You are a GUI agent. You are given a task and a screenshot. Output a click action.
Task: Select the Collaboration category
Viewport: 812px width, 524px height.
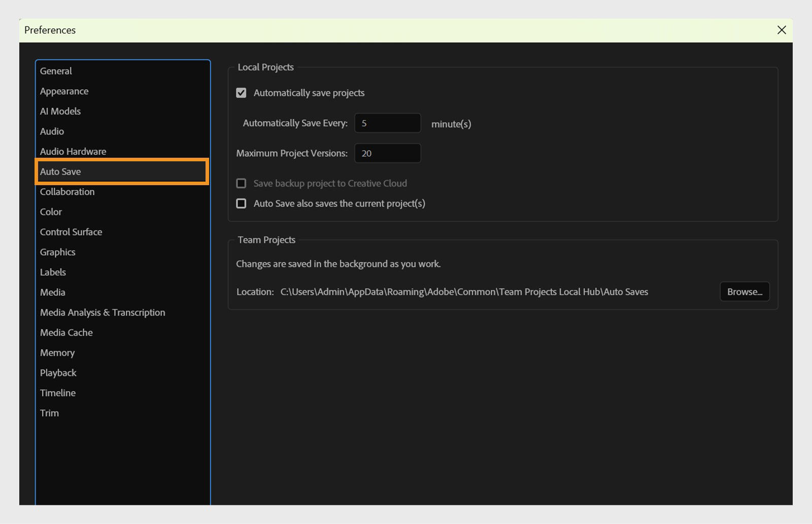click(67, 192)
